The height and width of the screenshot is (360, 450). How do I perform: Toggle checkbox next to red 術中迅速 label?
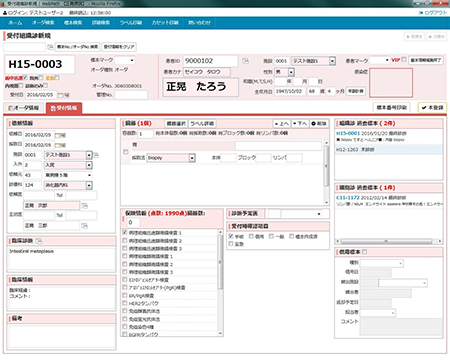coord(25,78)
